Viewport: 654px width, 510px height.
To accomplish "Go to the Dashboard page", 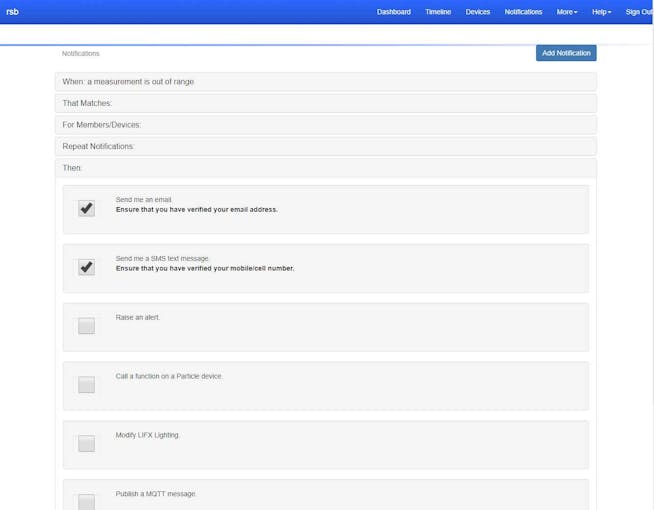I will pos(394,12).
